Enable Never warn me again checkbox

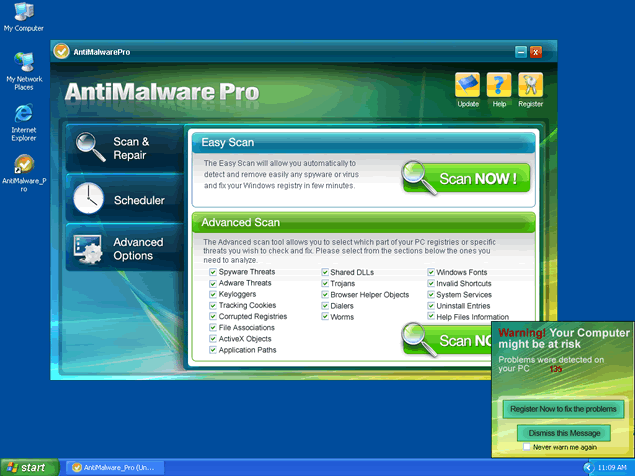pyautogui.click(x=528, y=447)
